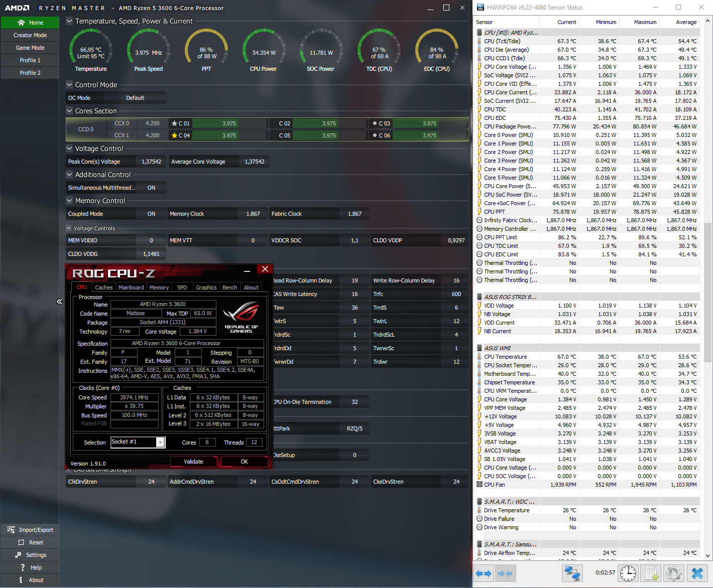
Task: Collapse the Cores Section chevron
Action: coord(69,111)
